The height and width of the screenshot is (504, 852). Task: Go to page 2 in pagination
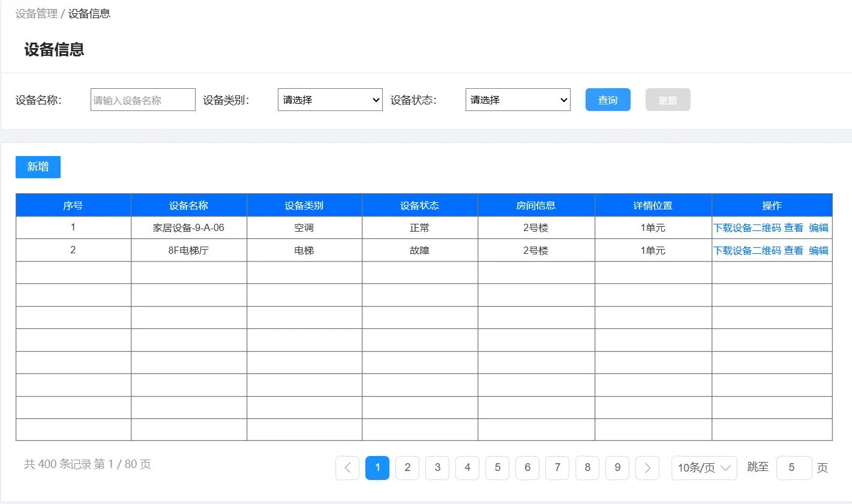coord(407,468)
